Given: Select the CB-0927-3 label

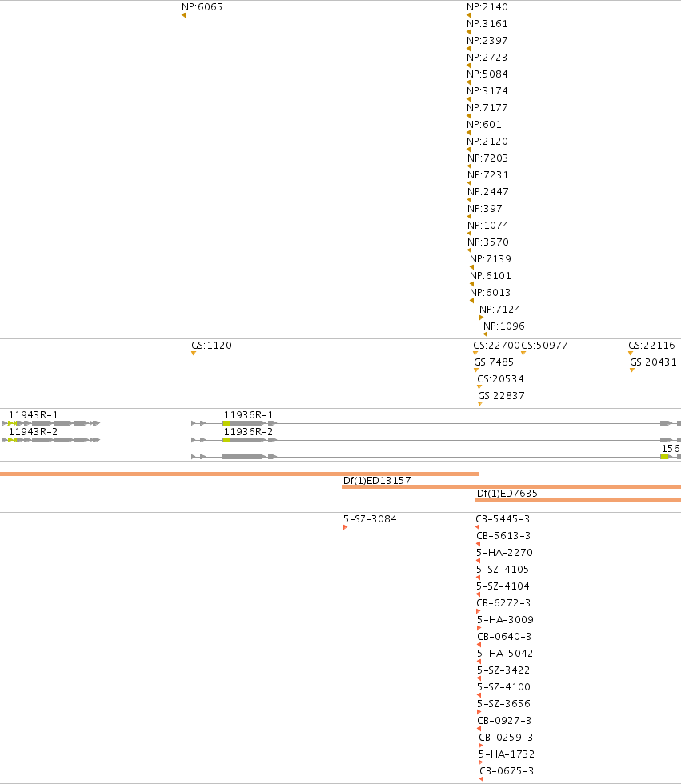Looking at the screenshot, I should pyautogui.click(x=504, y=721).
